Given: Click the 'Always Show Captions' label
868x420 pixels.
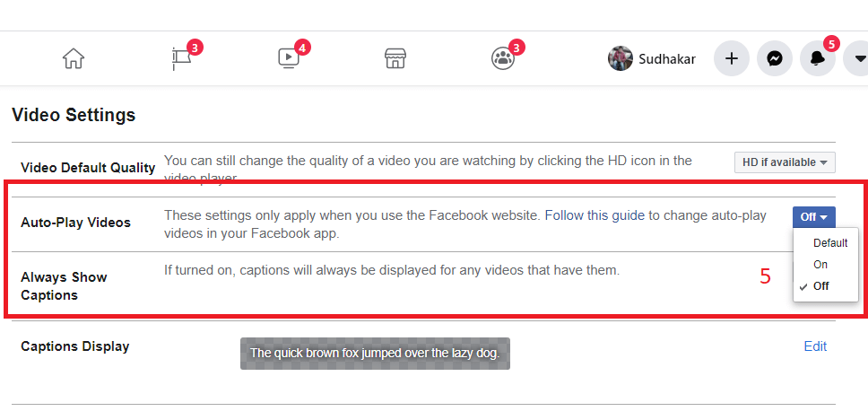Looking at the screenshot, I should pos(64,286).
